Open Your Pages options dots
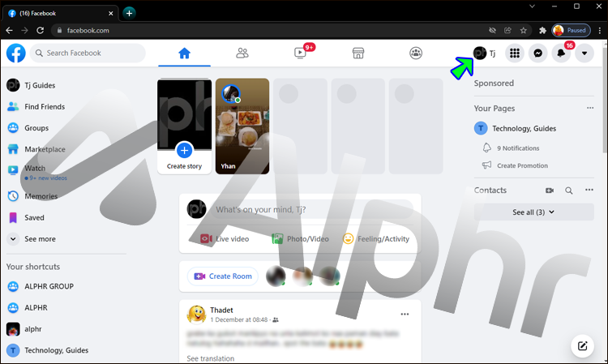The width and height of the screenshot is (608, 364). click(x=590, y=108)
